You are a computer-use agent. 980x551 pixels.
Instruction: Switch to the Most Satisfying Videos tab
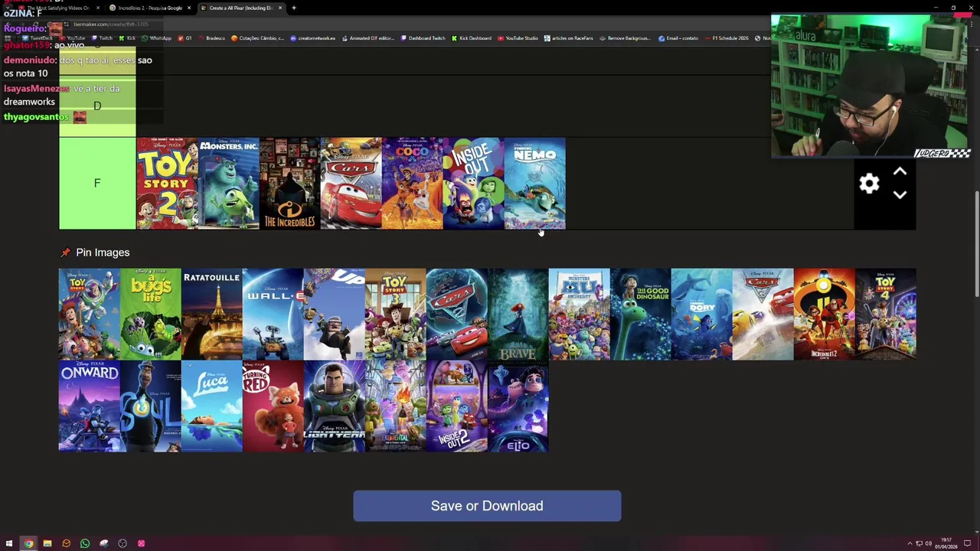pos(60,8)
